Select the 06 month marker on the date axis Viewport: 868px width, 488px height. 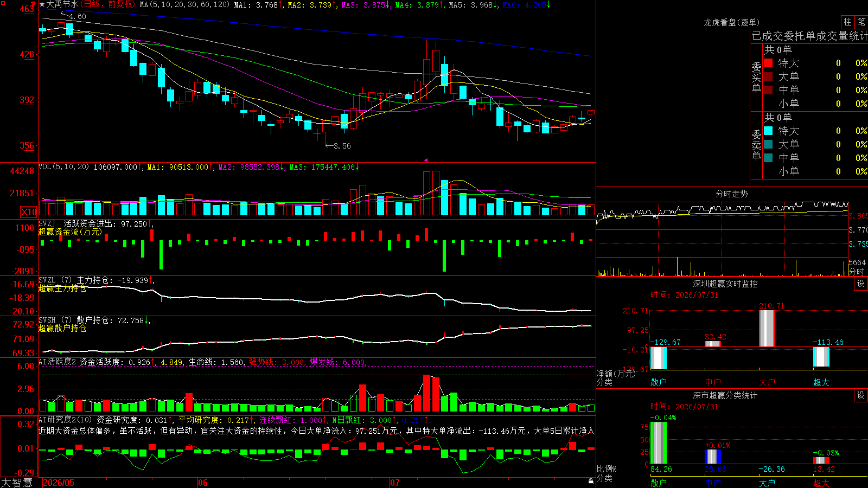(x=203, y=483)
